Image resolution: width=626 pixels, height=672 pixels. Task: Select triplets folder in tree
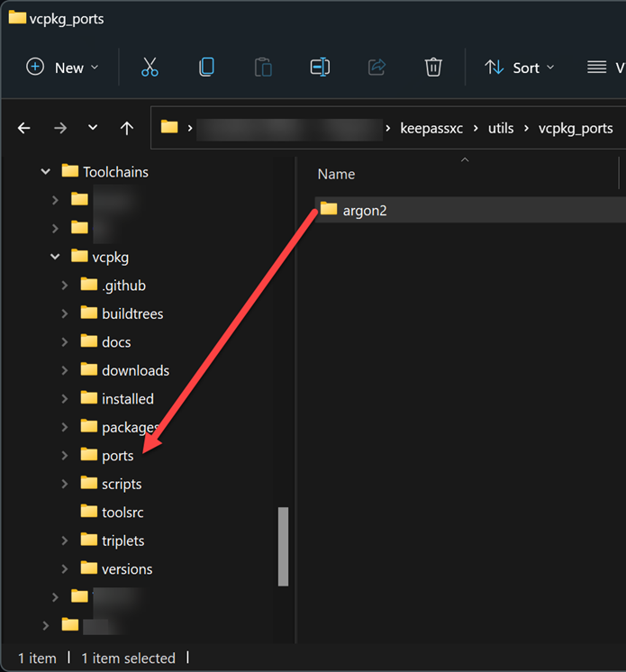coord(123,540)
